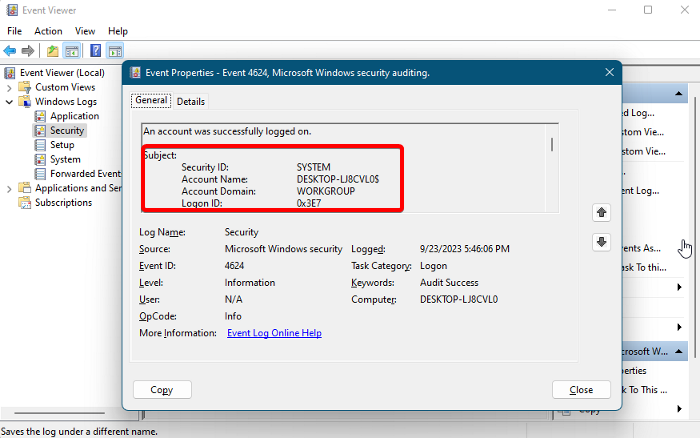Viewport: 700px width, 438px height.
Task: Click the Actions pane vertical scrollbar
Action: [x=695, y=228]
